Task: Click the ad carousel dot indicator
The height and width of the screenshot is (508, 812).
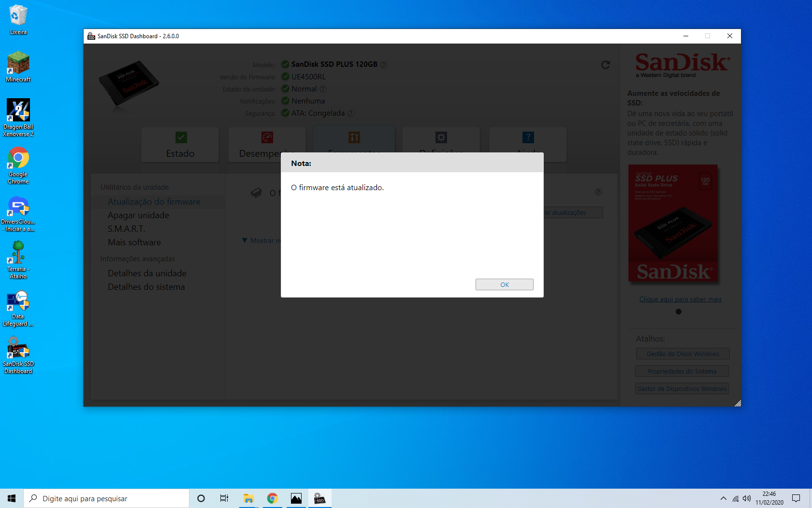Action: coord(679,312)
